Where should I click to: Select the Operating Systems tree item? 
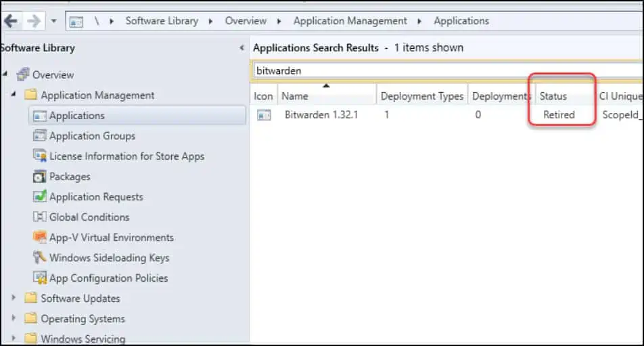click(83, 319)
